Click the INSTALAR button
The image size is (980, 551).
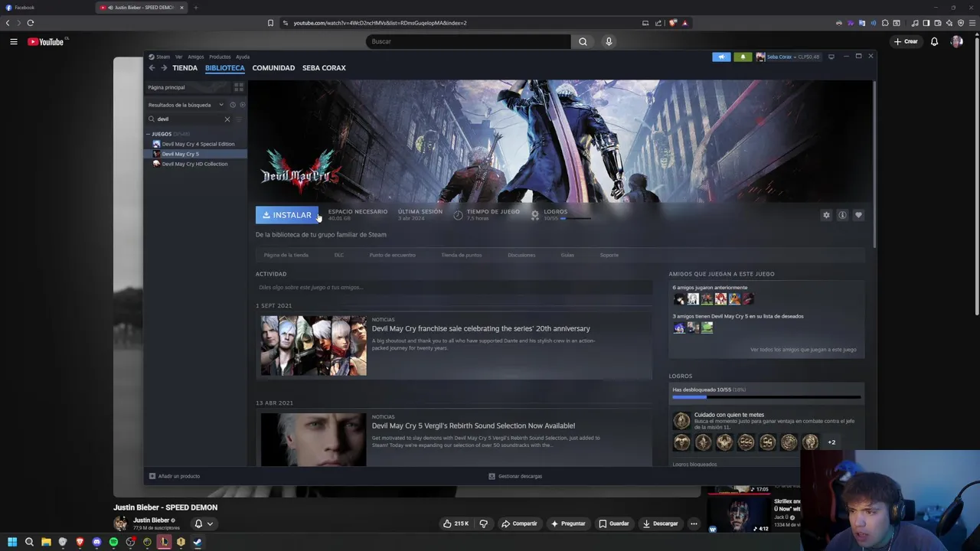[287, 215]
